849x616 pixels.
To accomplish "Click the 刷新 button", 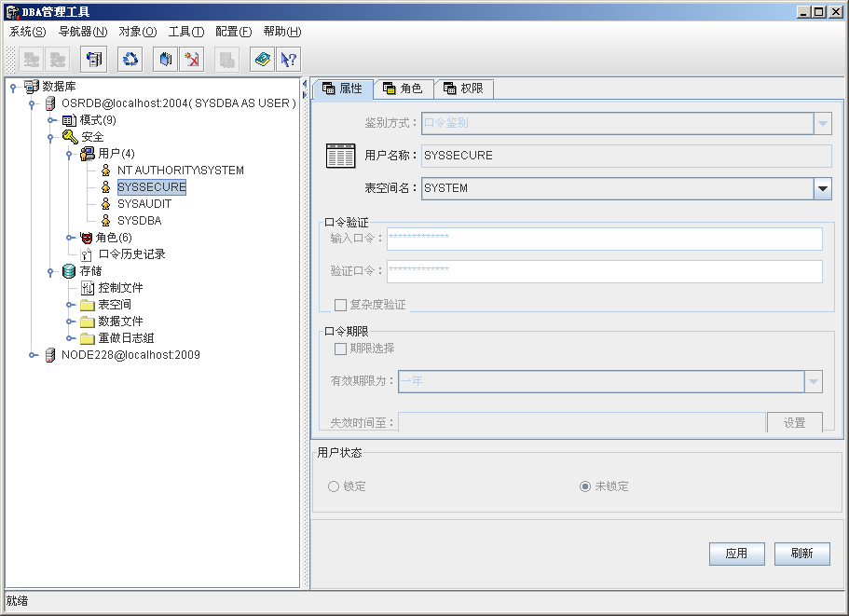I will (x=801, y=554).
